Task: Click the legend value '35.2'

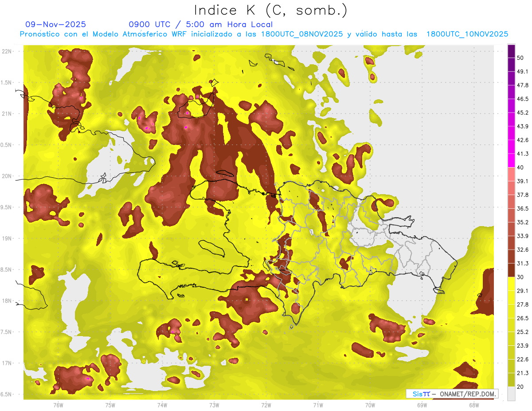Action: [522, 222]
